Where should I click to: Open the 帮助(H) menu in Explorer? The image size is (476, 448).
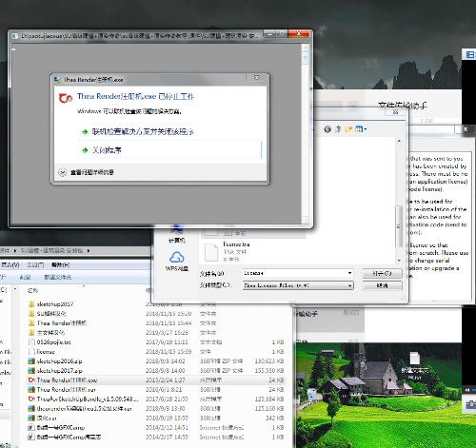point(61,264)
